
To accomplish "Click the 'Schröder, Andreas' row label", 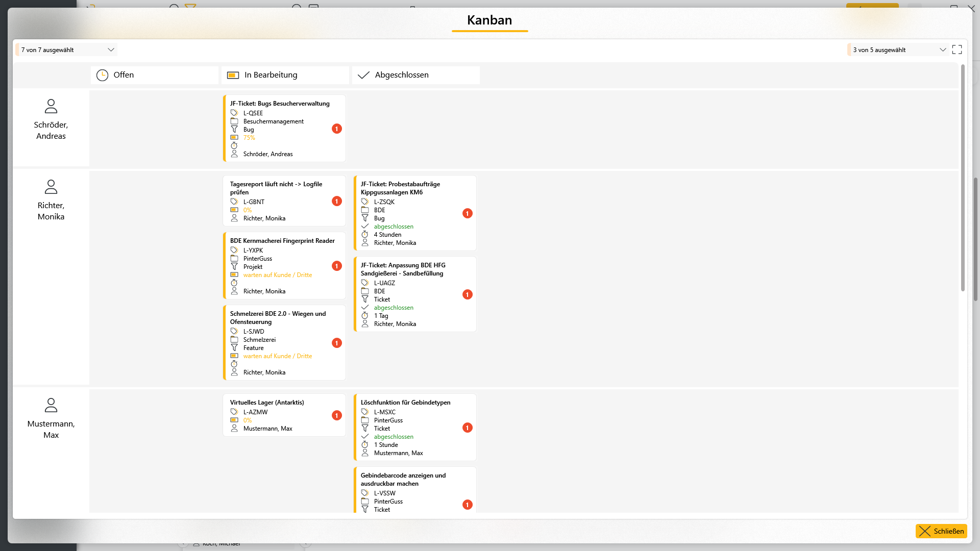I will pyautogui.click(x=51, y=131).
